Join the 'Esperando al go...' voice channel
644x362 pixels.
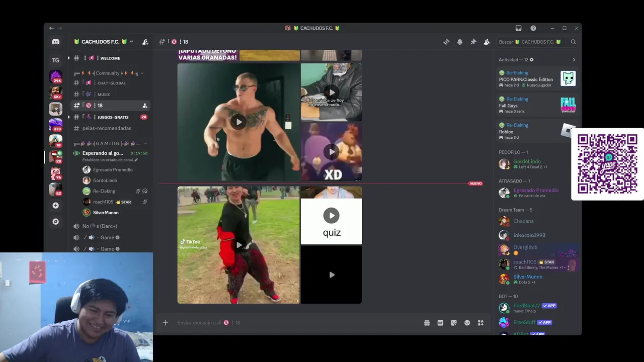(103, 153)
